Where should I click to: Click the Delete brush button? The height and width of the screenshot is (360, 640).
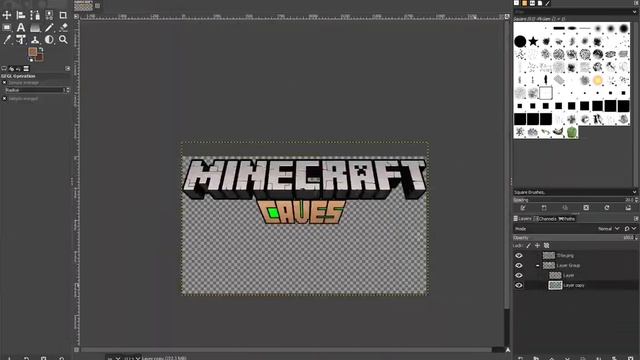586,208
